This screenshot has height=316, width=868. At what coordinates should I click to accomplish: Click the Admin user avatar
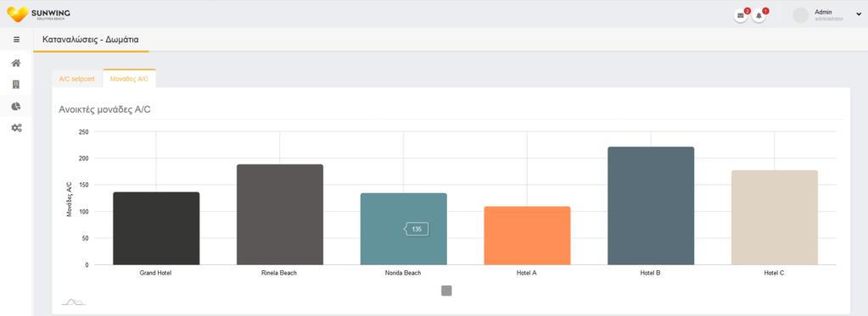[x=800, y=15]
